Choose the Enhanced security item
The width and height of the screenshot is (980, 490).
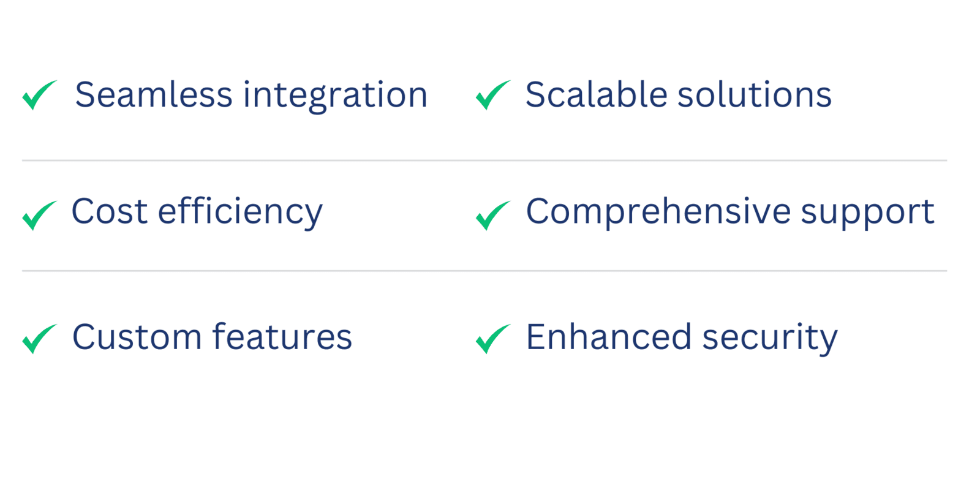[682, 339]
